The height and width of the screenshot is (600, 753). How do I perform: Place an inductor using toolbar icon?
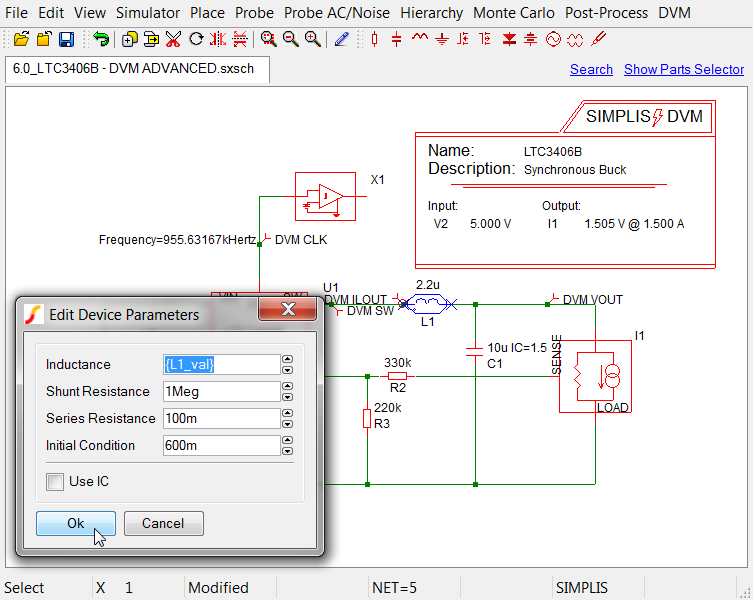tap(419, 39)
